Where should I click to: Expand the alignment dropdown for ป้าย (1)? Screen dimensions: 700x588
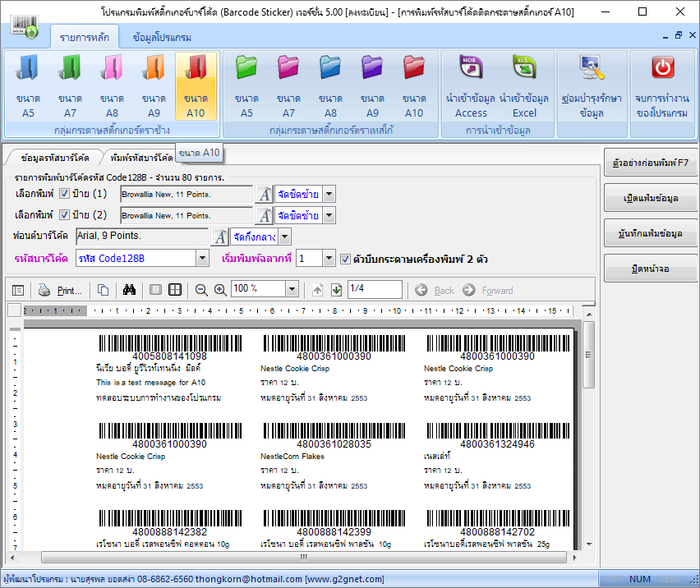(329, 194)
